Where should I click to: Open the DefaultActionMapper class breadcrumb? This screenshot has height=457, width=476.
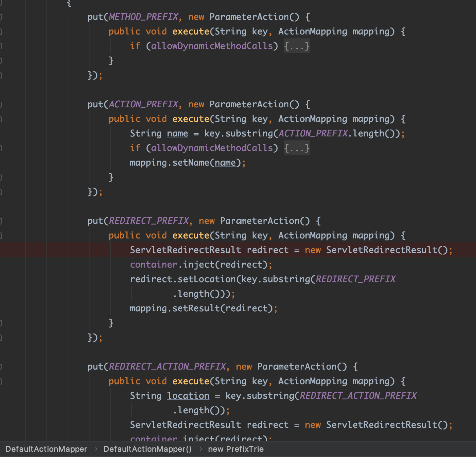tap(46, 449)
